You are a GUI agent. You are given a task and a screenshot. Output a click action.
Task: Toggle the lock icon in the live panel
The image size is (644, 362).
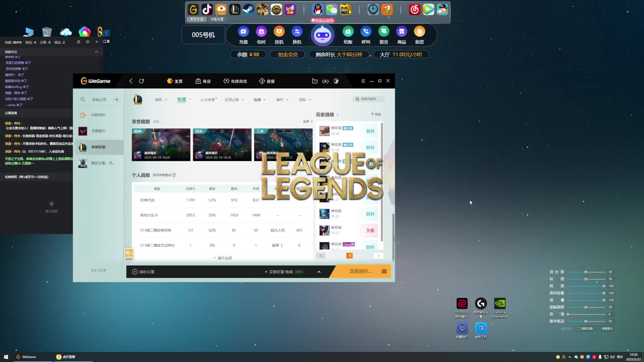click(78, 42)
